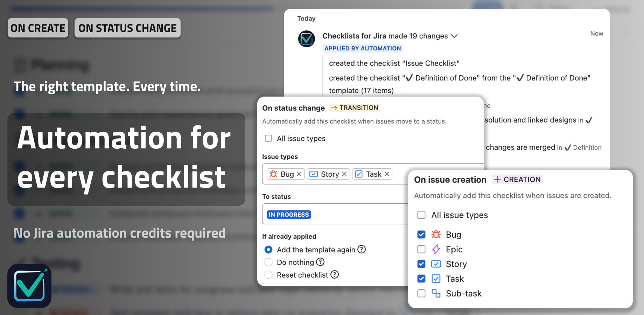Viewport: 644px width, 315px height.
Task: Select 'Reset checklist' option
Action: click(268, 275)
